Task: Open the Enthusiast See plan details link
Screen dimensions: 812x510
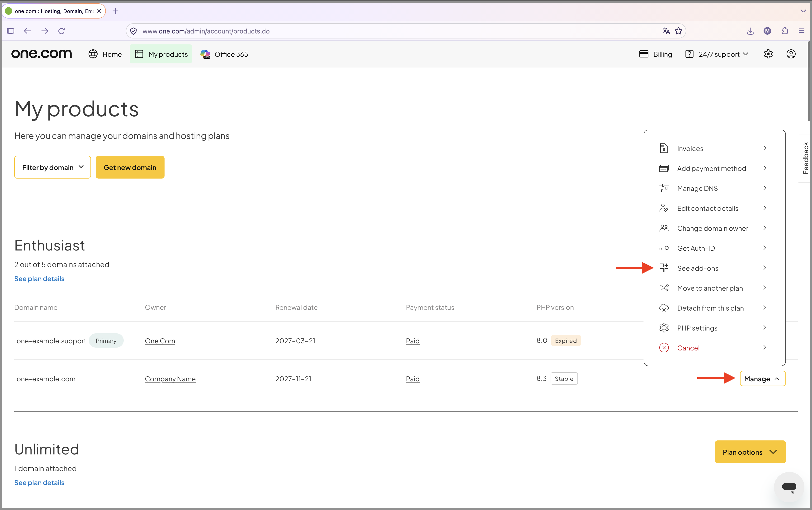Action: [x=39, y=279]
